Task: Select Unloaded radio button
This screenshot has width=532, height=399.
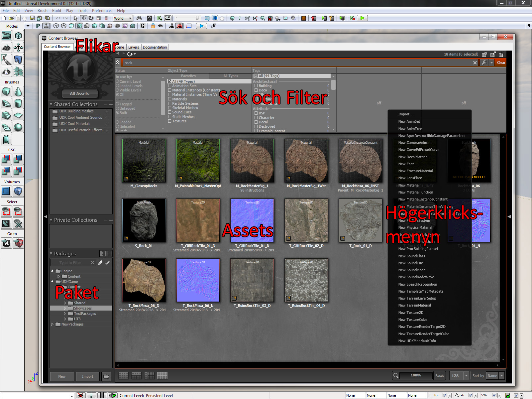Action: tap(117, 127)
